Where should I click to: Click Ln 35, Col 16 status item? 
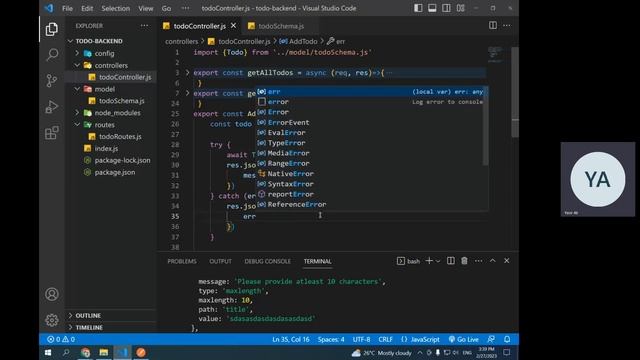(291, 339)
